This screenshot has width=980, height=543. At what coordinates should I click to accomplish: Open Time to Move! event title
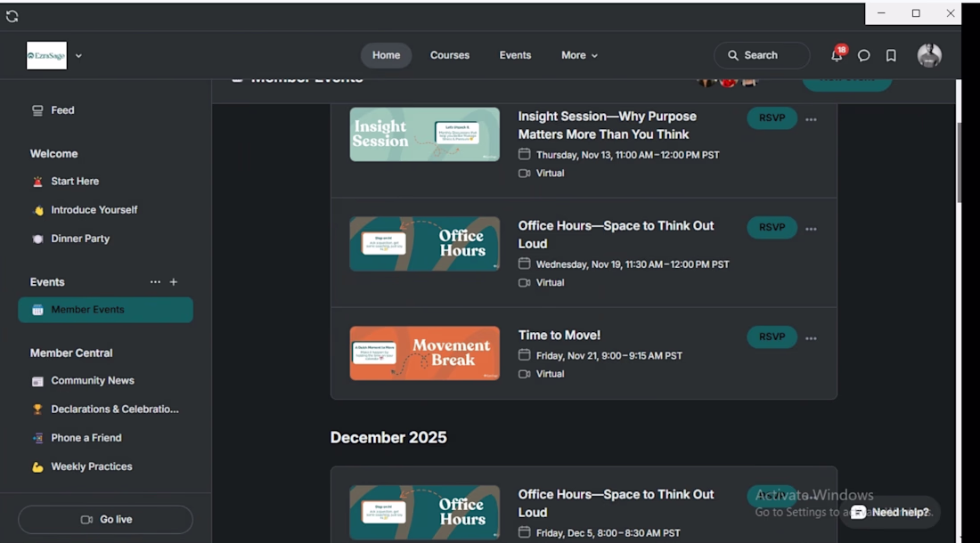[x=559, y=336]
